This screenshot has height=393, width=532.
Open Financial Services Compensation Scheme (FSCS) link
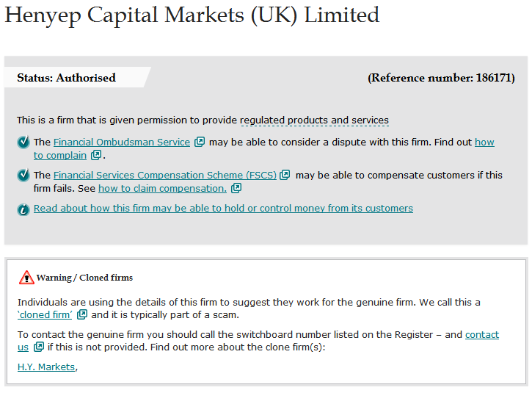[x=165, y=176]
